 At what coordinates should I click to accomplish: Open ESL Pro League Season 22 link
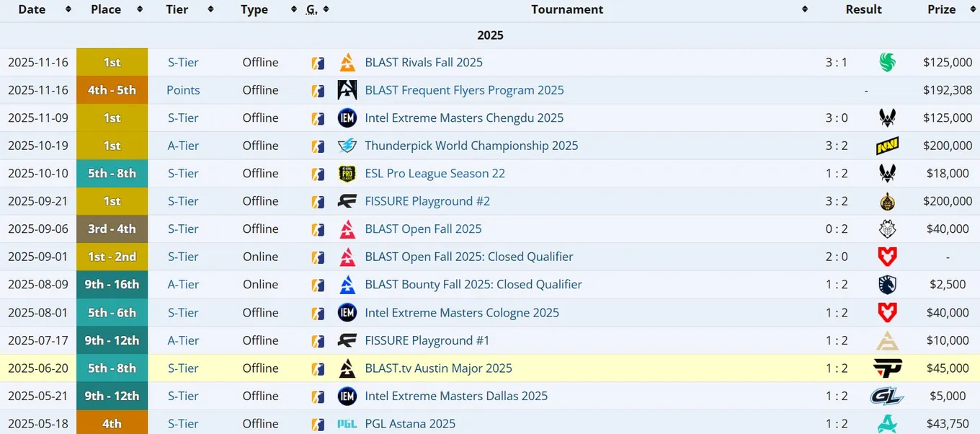pyautogui.click(x=435, y=173)
